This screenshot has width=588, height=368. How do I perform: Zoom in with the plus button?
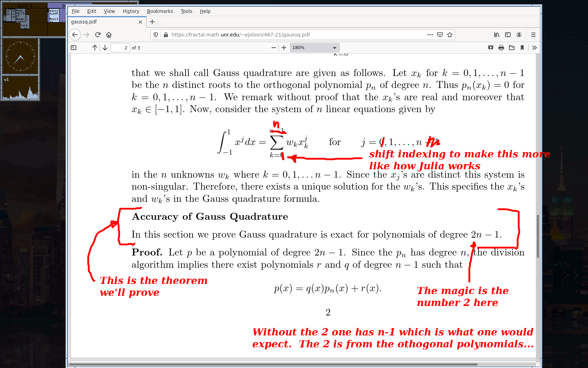pos(284,48)
